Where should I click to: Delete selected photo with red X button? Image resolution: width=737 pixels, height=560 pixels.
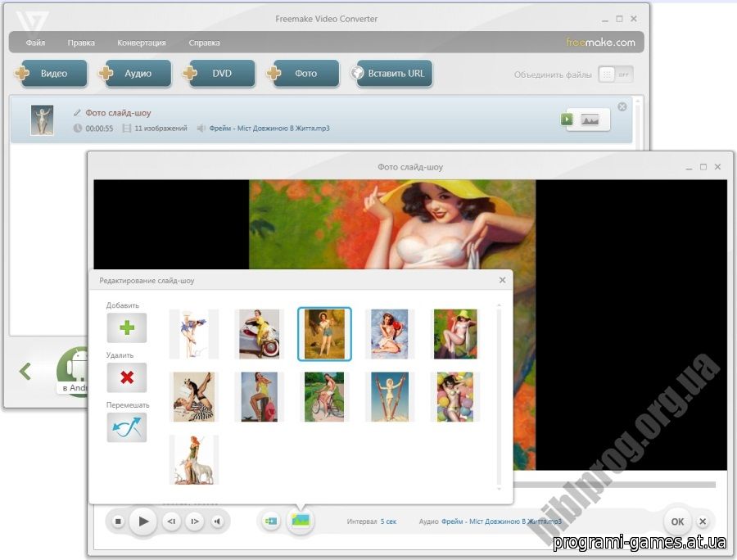(127, 377)
